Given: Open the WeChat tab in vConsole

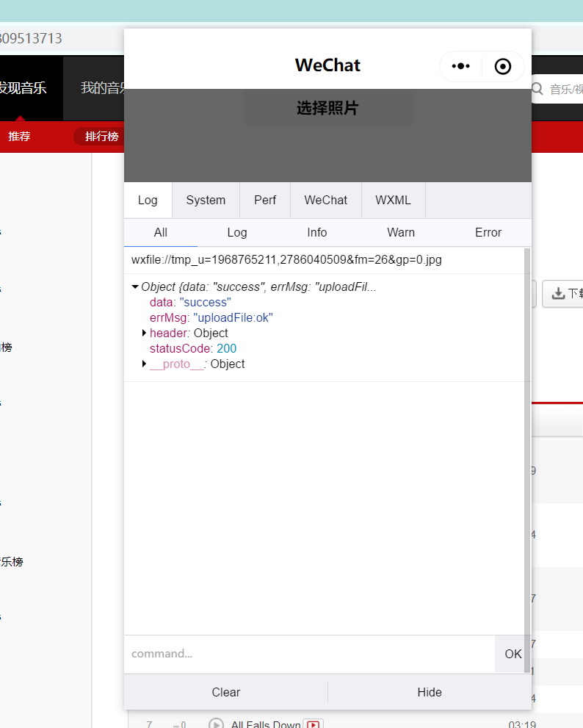Looking at the screenshot, I should click(325, 200).
